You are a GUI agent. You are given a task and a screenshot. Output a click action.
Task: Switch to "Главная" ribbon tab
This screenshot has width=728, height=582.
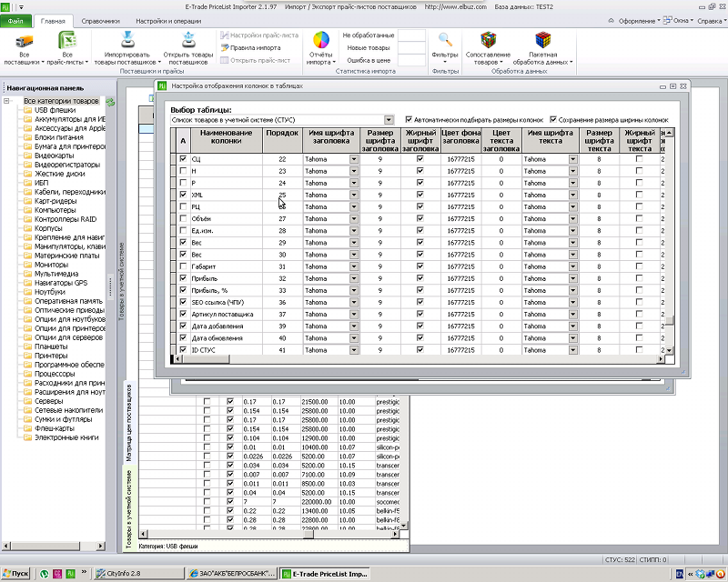(53, 21)
